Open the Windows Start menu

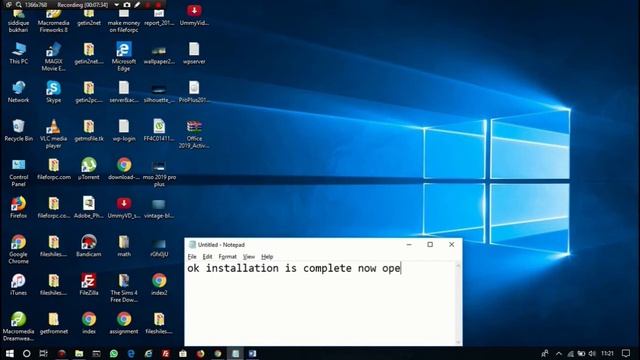click(9, 353)
